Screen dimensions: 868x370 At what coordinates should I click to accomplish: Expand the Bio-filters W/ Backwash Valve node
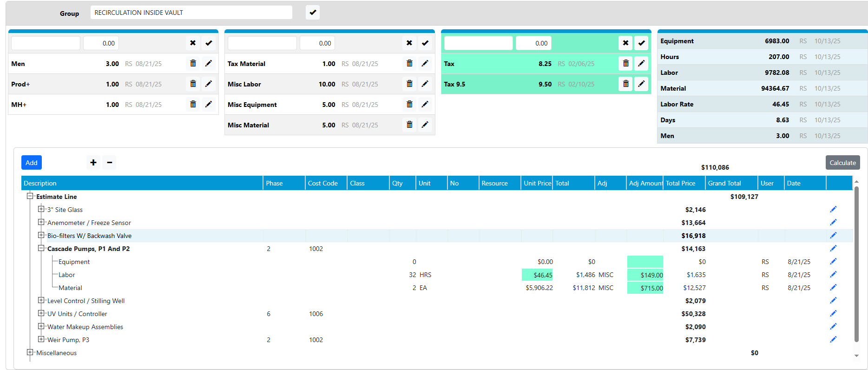click(x=41, y=236)
